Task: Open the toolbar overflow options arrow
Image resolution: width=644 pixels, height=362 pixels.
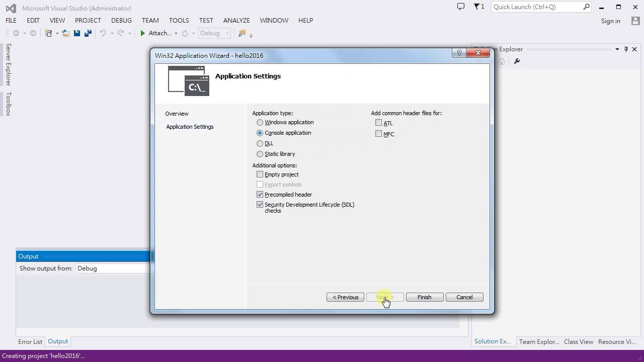Action: coord(251,35)
